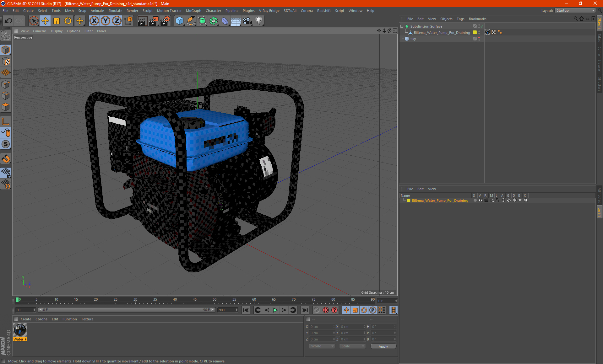Select the Move tool

pos(45,21)
